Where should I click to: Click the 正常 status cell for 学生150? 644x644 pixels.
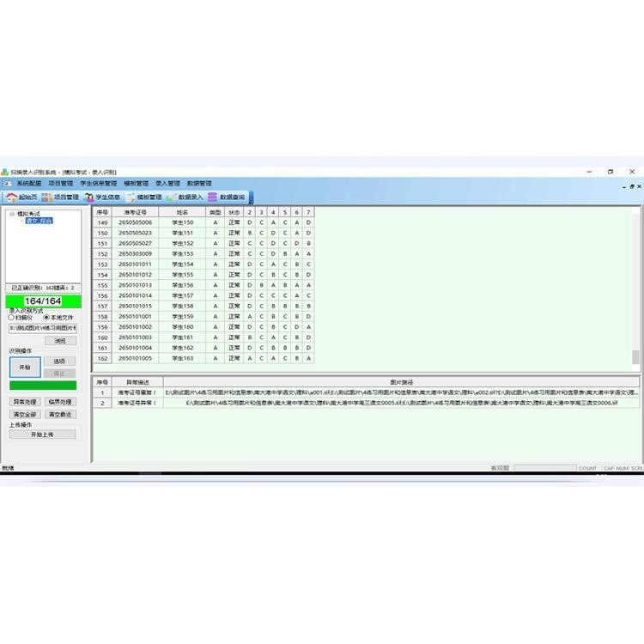tap(234, 222)
